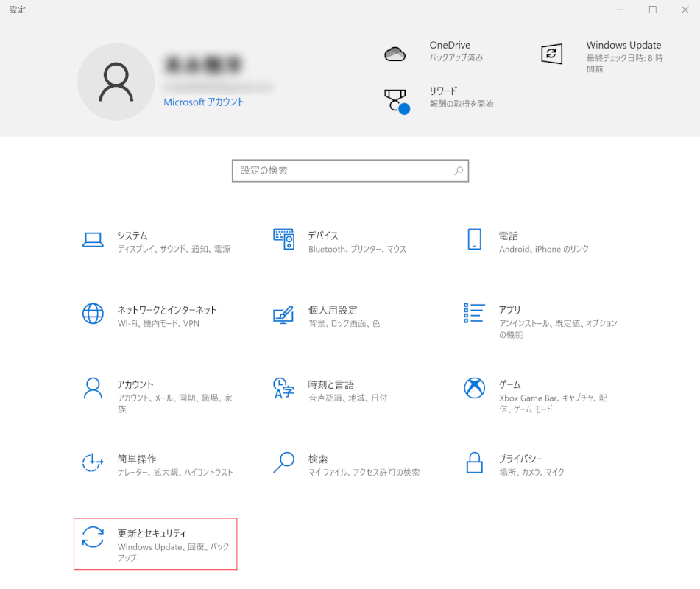Select '場所、カメラ、マイク' description
Image resolution: width=700 pixels, height=589 pixels.
point(531,472)
